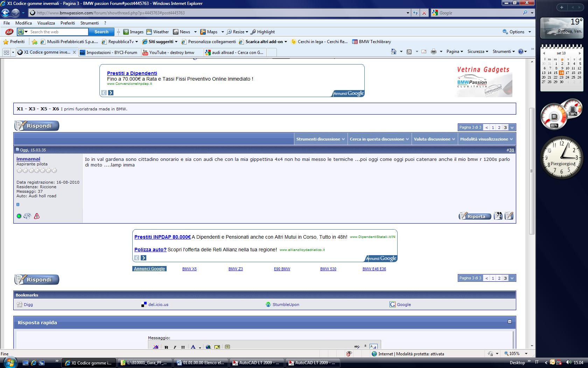Viewport: 588px width, 368px height.
Task: Open Weather on the Ask toolbar
Action: (x=157, y=32)
